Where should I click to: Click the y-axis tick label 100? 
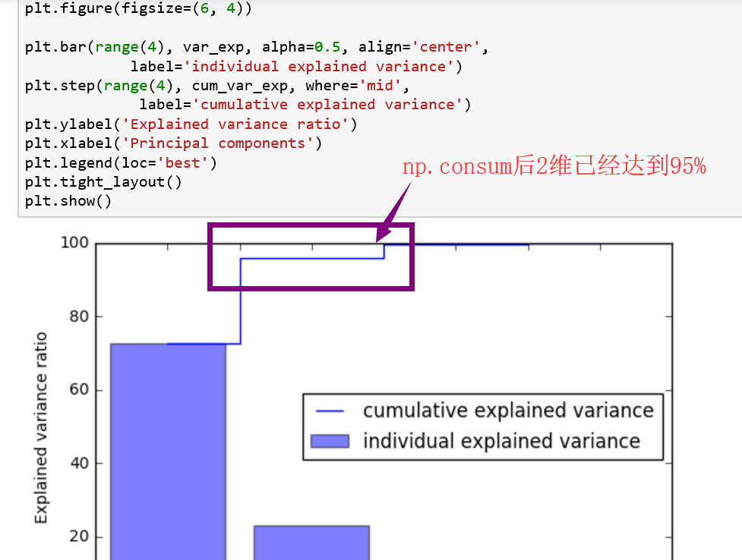click(74, 243)
